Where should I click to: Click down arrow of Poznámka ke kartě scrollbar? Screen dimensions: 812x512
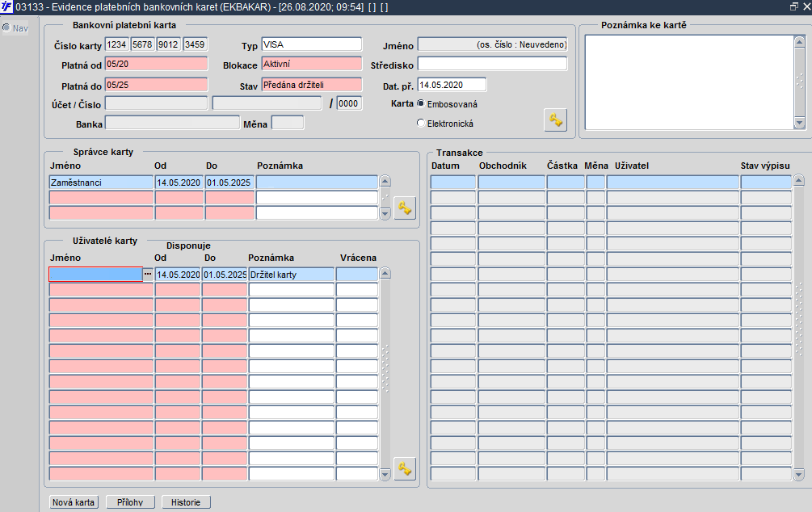coord(799,124)
